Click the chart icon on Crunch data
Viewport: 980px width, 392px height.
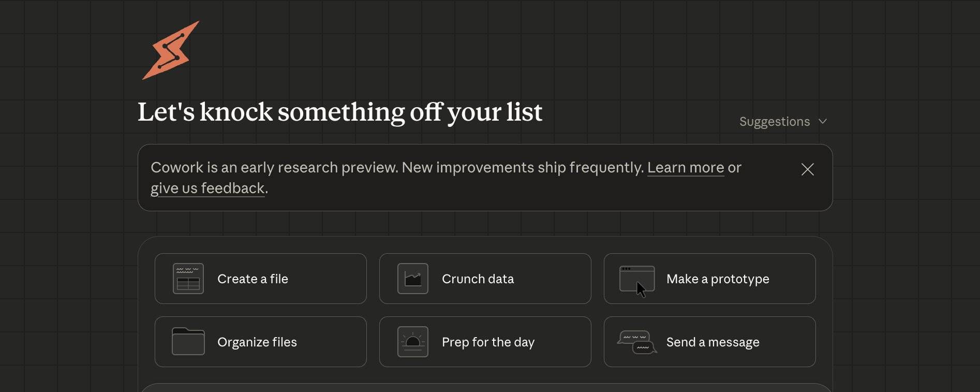click(x=412, y=279)
